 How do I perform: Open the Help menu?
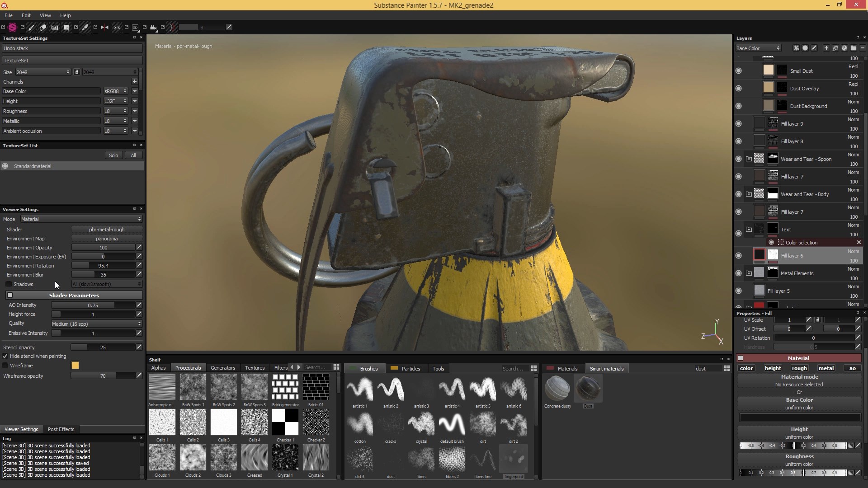coord(66,15)
